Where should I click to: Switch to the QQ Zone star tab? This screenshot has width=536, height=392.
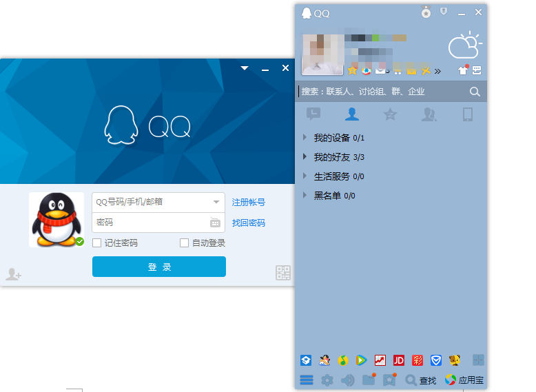coord(390,114)
